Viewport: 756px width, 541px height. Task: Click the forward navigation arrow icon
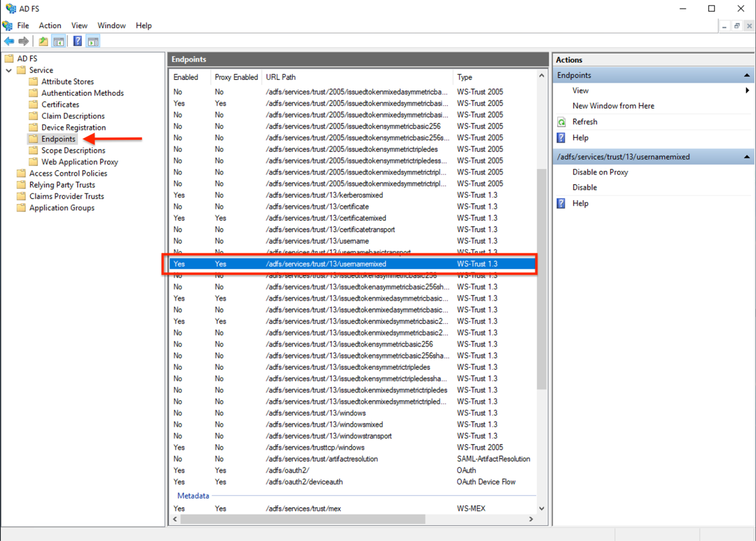pyautogui.click(x=23, y=41)
